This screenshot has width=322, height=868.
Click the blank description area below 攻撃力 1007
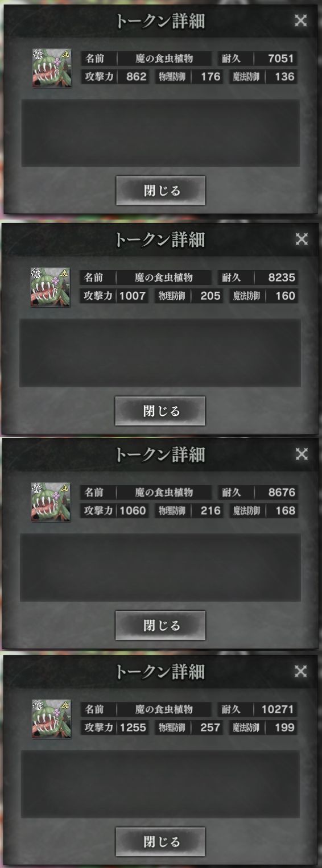point(160,353)
